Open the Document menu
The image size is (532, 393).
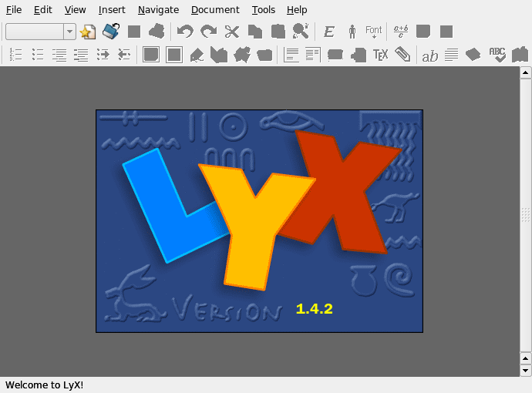[215, 10]
